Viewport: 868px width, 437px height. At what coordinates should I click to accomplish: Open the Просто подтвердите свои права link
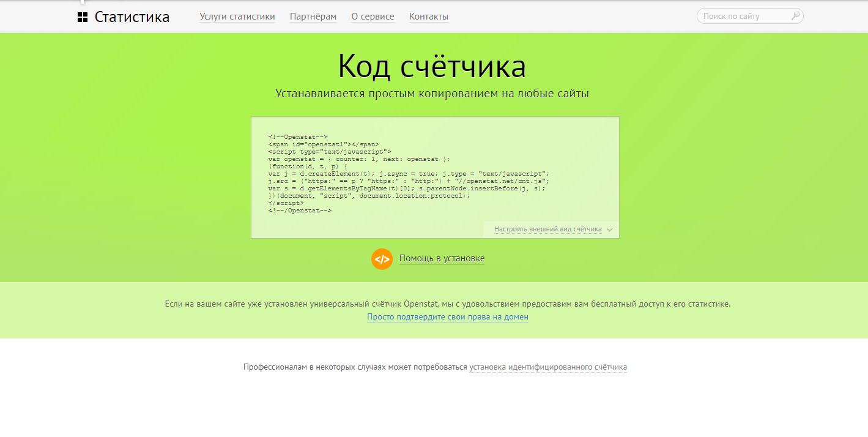(447, 316)
